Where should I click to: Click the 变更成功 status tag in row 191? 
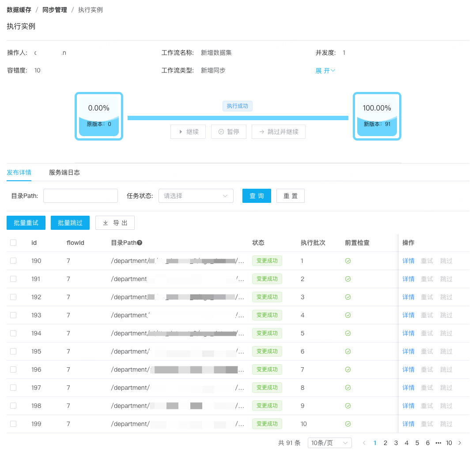click(x=267, y=279)
